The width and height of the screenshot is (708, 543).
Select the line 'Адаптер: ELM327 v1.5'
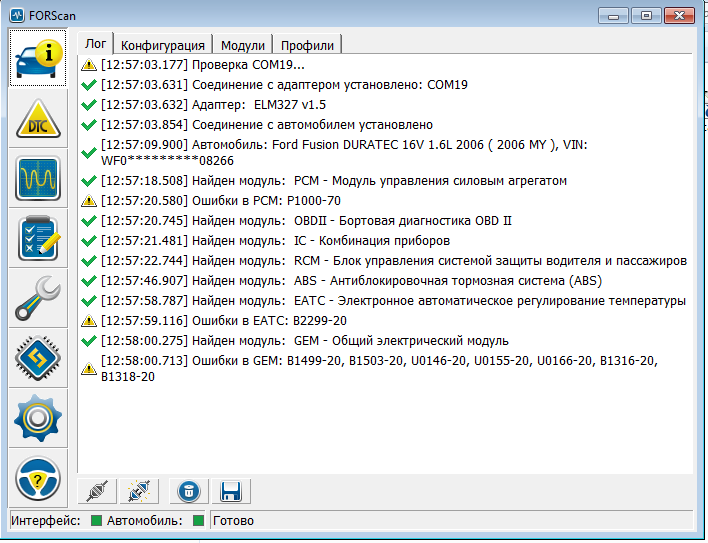[x=213, y=105]
